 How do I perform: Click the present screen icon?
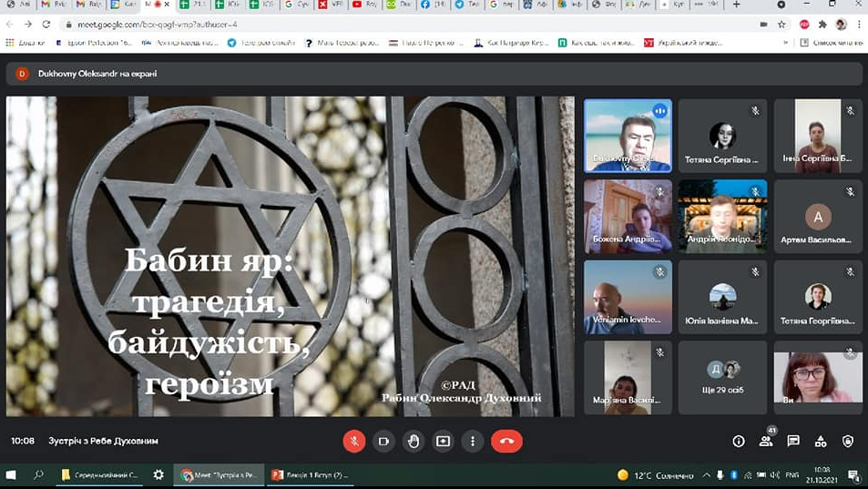(x=443, y=441)
